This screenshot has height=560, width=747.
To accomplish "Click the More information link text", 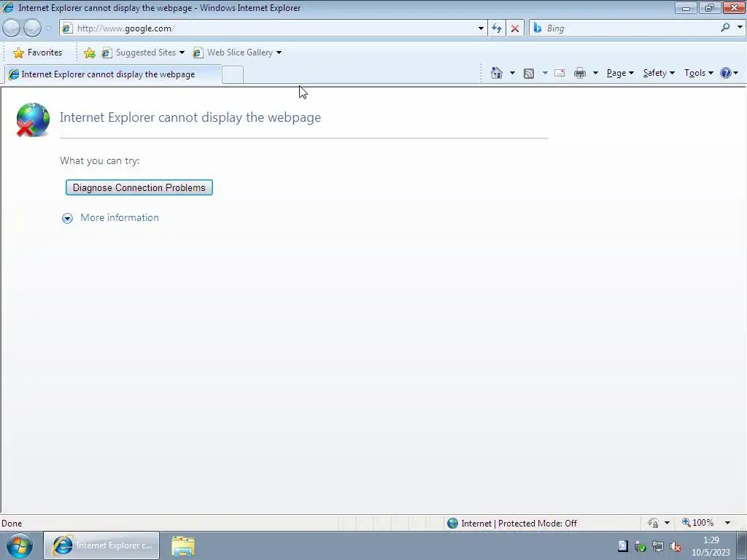I will (x=120, y=217).
